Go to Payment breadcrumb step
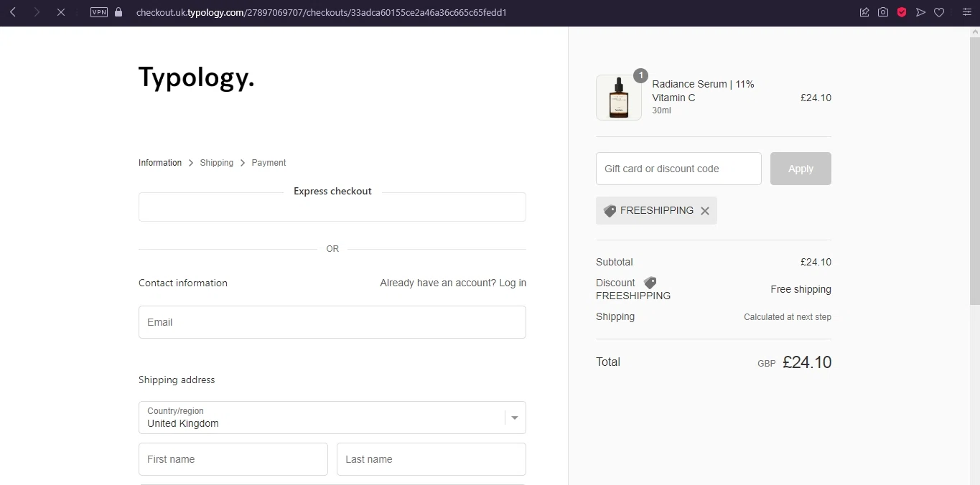The image size is (980, 485). click(269, 163)
